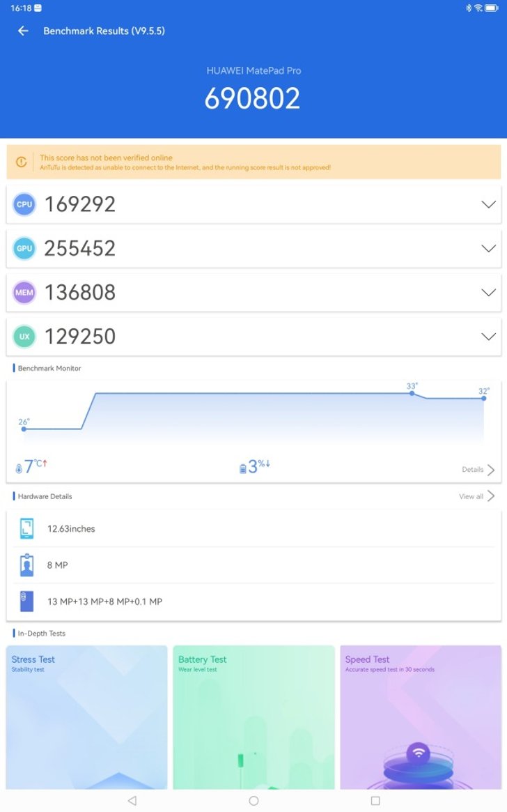The height and width of the screenshot is (812, 507).
Task: Tap the MEM score badge icon
Action: (x=24, y=293)
